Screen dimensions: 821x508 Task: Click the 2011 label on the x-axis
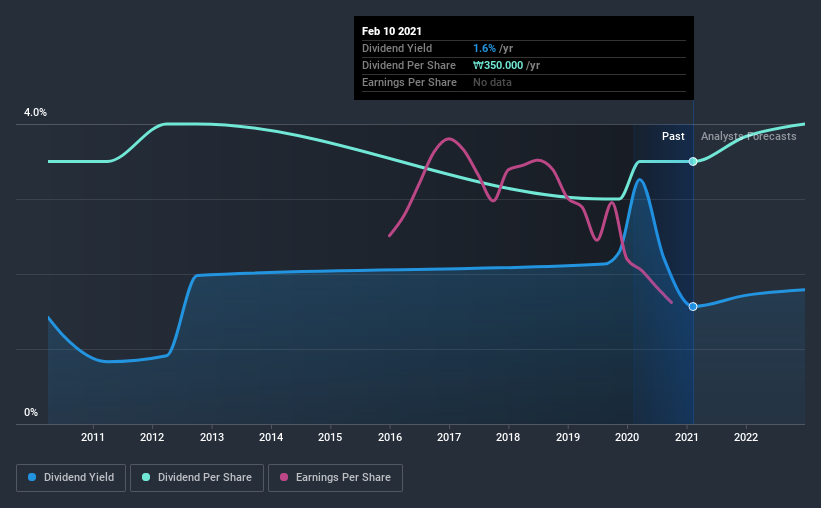93,437
